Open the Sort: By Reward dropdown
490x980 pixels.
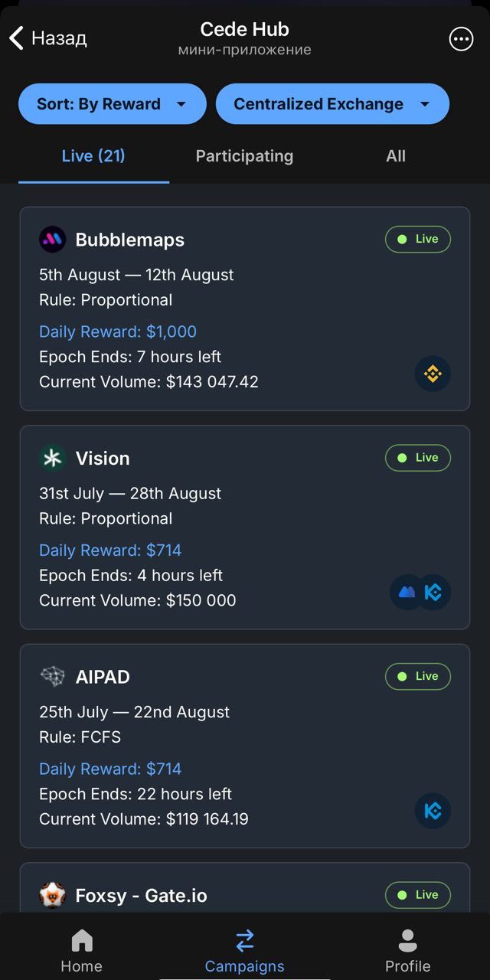point(112,104)
